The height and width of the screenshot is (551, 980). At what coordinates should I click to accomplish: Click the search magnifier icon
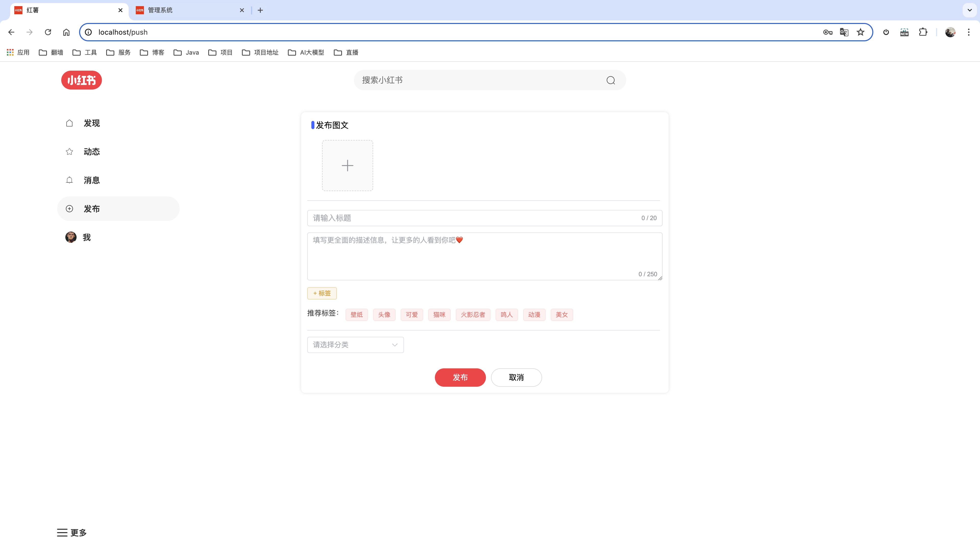[611, 80]
